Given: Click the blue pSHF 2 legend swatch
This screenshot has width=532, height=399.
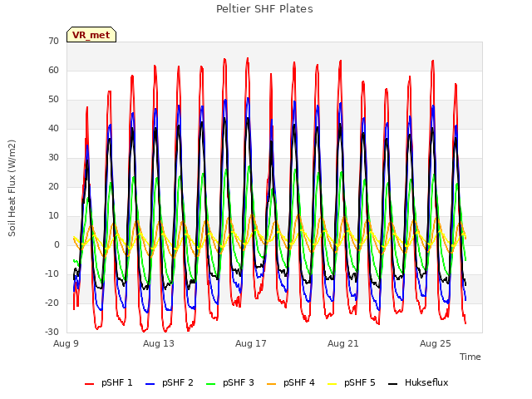Looking at the screenshot, I should [150, 384].
